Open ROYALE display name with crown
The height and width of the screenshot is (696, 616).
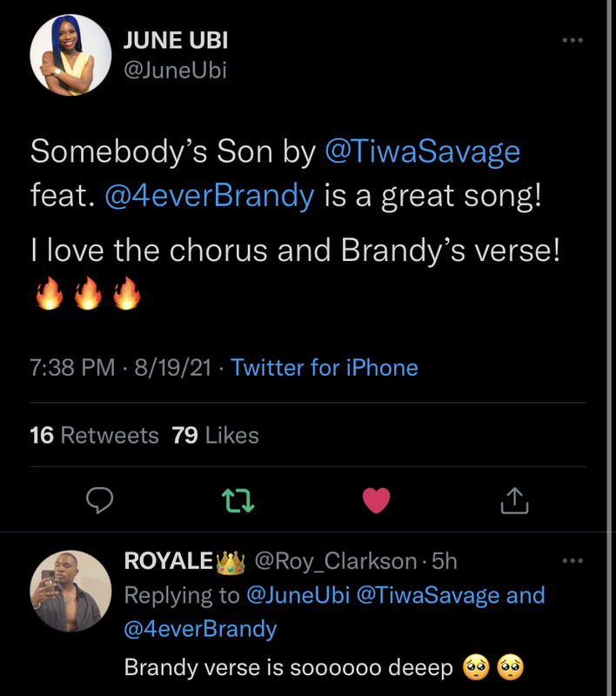pos(184,561)
